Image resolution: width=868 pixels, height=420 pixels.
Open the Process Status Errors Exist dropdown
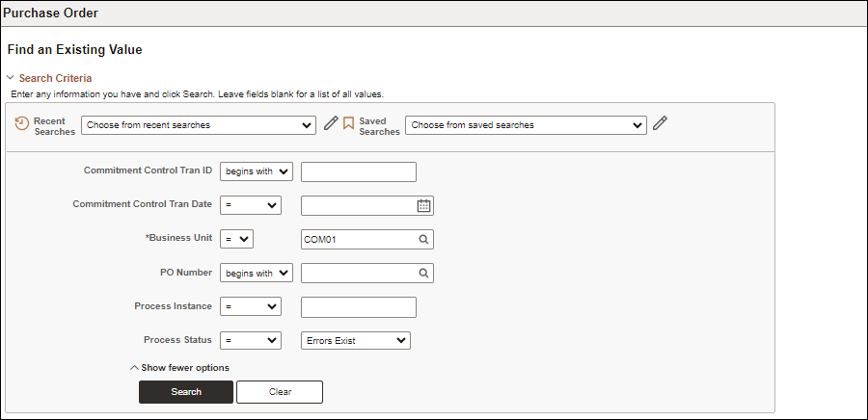point(355,340)
